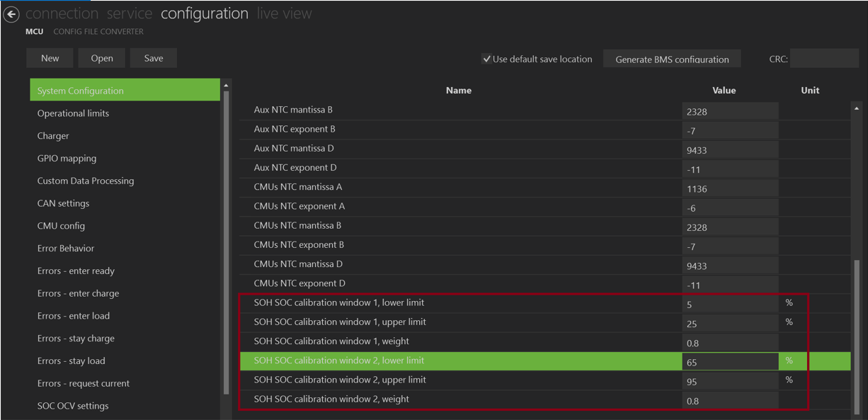
Task: Select Operational limits in sidebar
Action: click(73, 113)
